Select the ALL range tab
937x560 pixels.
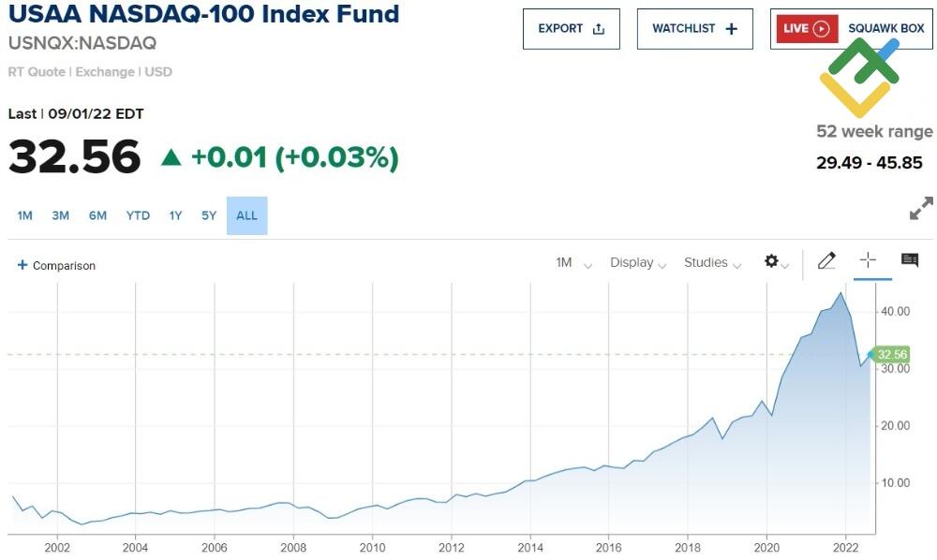tap(246, 215)
